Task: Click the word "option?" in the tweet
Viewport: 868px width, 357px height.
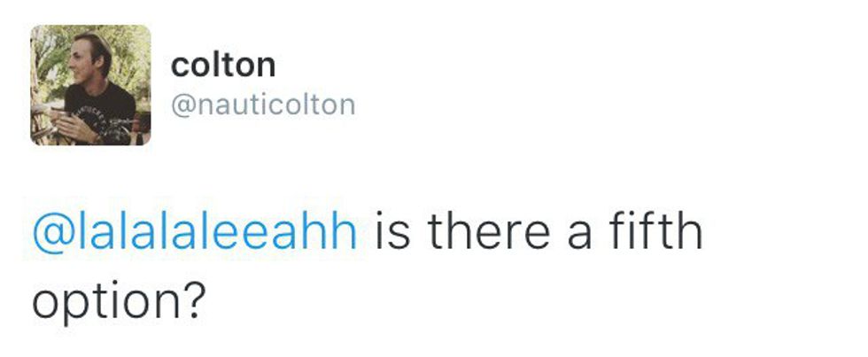Action: pos(118,302)
